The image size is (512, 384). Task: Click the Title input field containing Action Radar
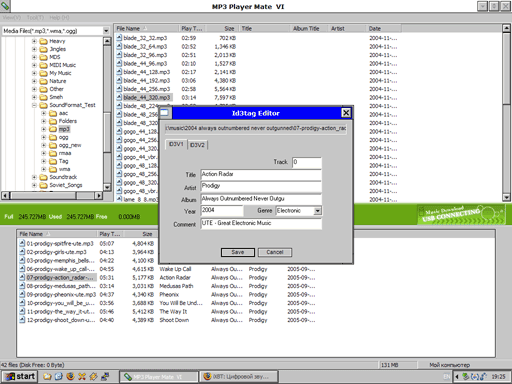pyautogui.click(x=261, y=174)
